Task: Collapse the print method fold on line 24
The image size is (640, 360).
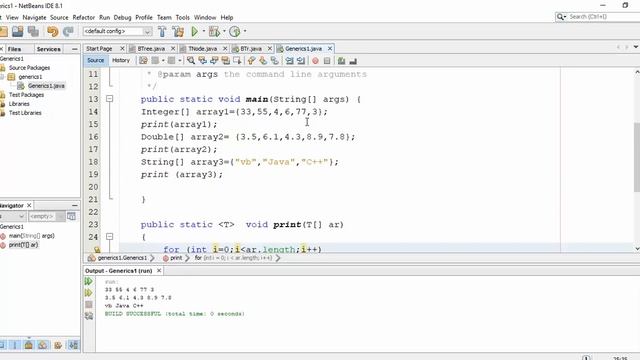Action: [109, 236]
